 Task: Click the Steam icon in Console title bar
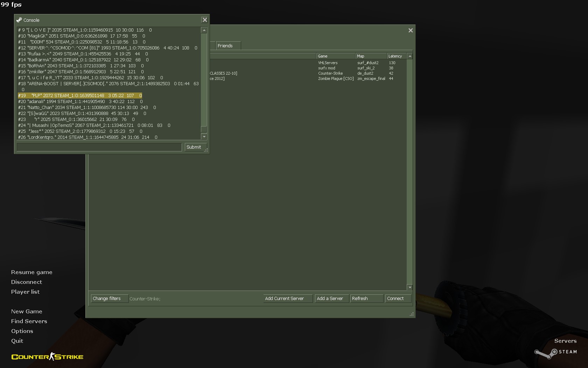click(x=19, y=20)
